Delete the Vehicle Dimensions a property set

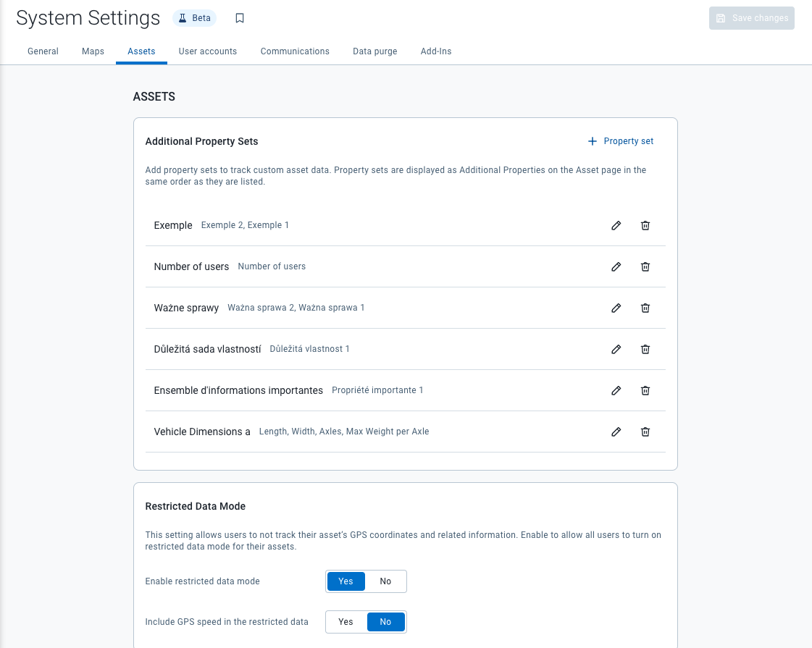pos(645,432)
